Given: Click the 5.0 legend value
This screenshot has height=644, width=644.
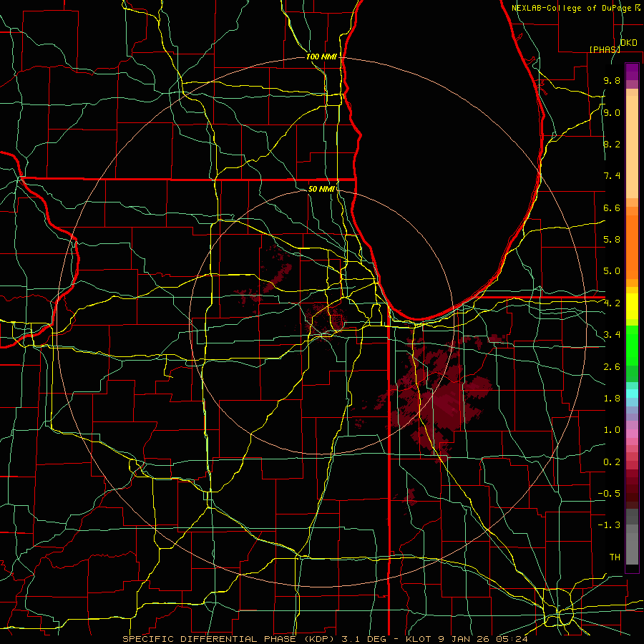Looking at the screenshot, I should point(612,271).
